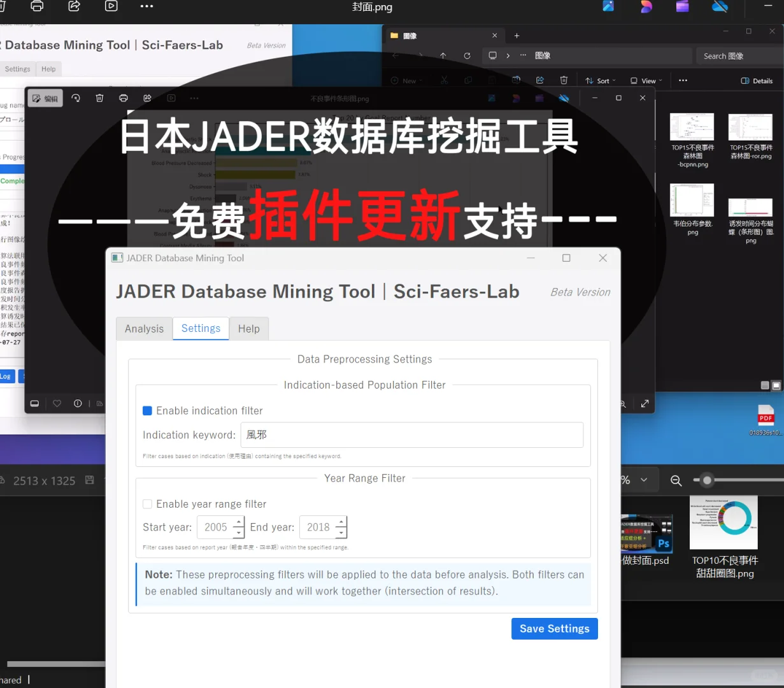
Task: Select the Cut icon in the File Explorer toolbar
Action: tap(445, 80)
